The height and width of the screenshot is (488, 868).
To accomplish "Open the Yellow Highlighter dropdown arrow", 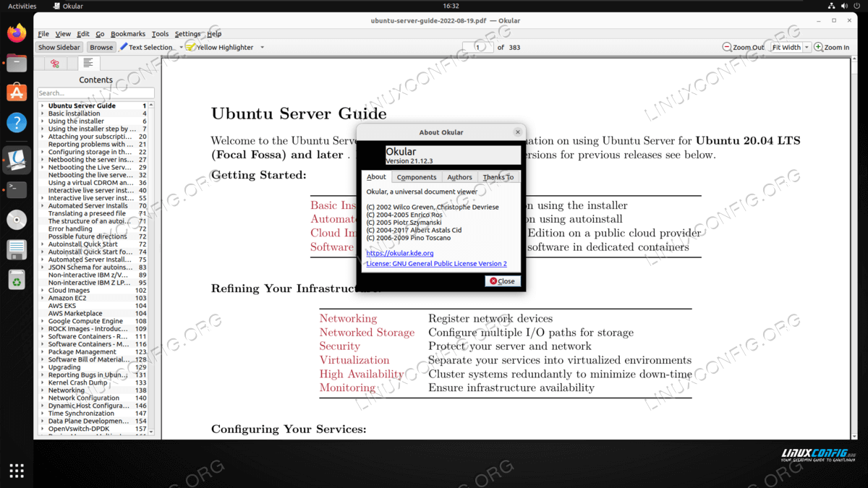I will pyautogui.click(x=262, y=48).
